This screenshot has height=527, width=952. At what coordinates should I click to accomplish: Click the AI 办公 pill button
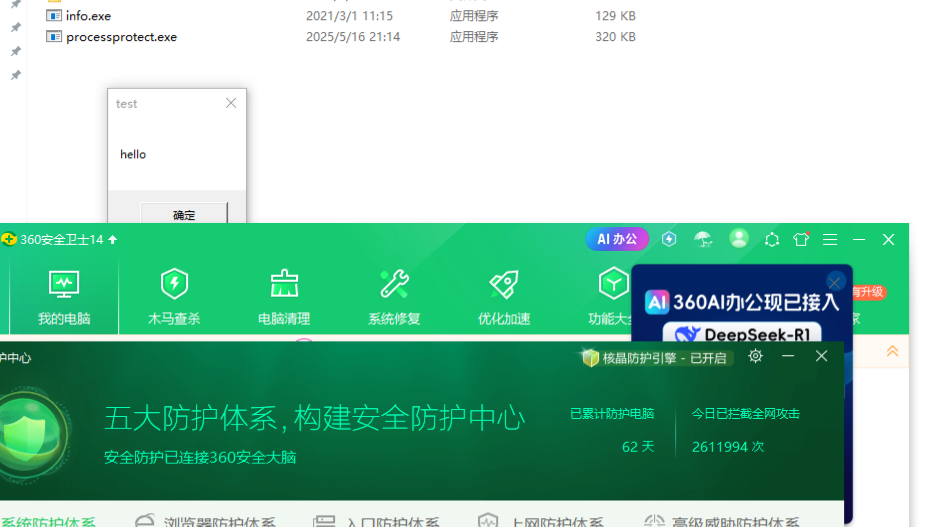pyautogui.click(x=617, y=239)
